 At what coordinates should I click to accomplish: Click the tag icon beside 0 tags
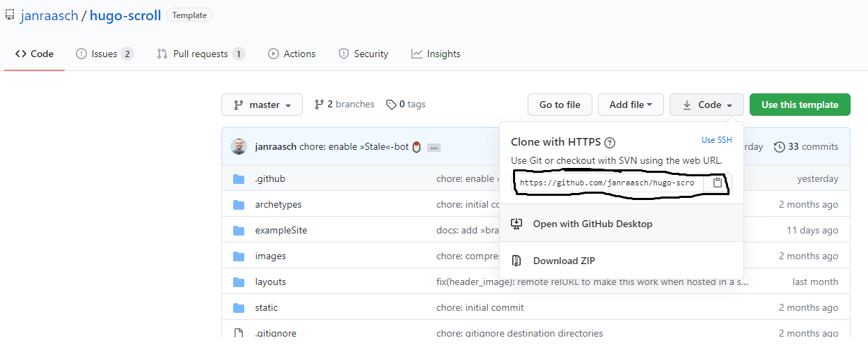(x=391, y=105)
